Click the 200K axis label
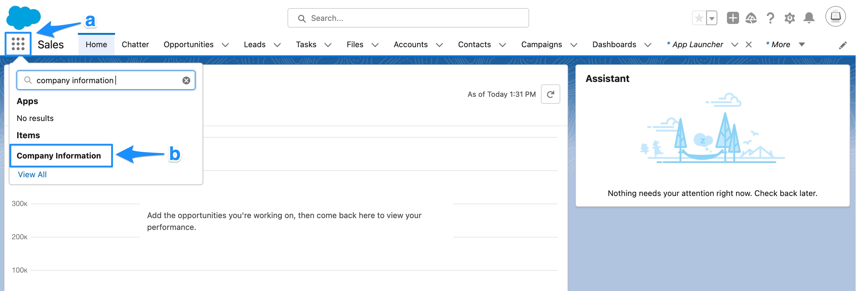868x291 pixels. (19, 237)
